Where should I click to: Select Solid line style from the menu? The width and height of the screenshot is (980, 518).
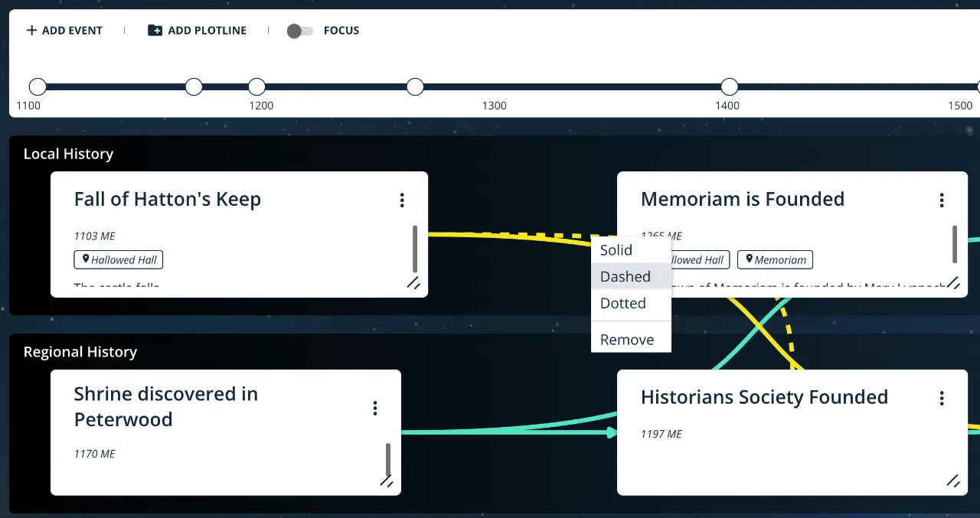click(x=616, y=250)
